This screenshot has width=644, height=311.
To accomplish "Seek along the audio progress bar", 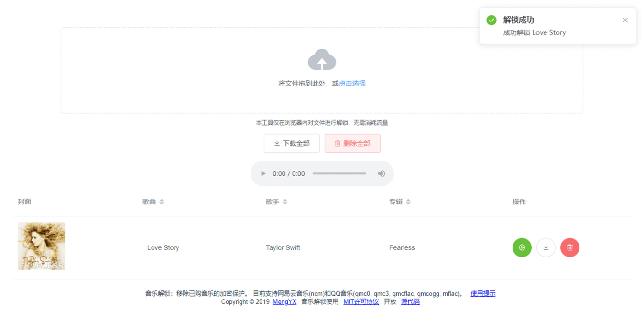I will click(x=339, y=173).
